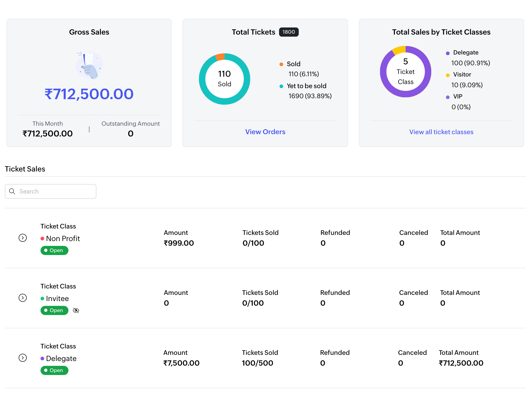
Task: Click the 1800 total tickets badge
Action: [x=288, y=32]
